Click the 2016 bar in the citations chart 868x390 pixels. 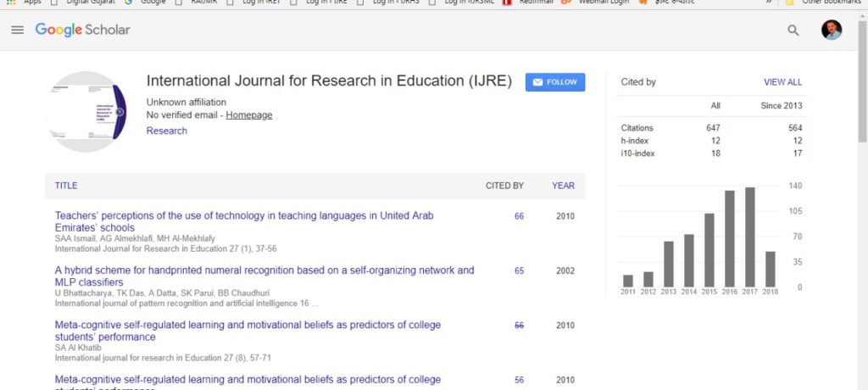tap(730, 239)
